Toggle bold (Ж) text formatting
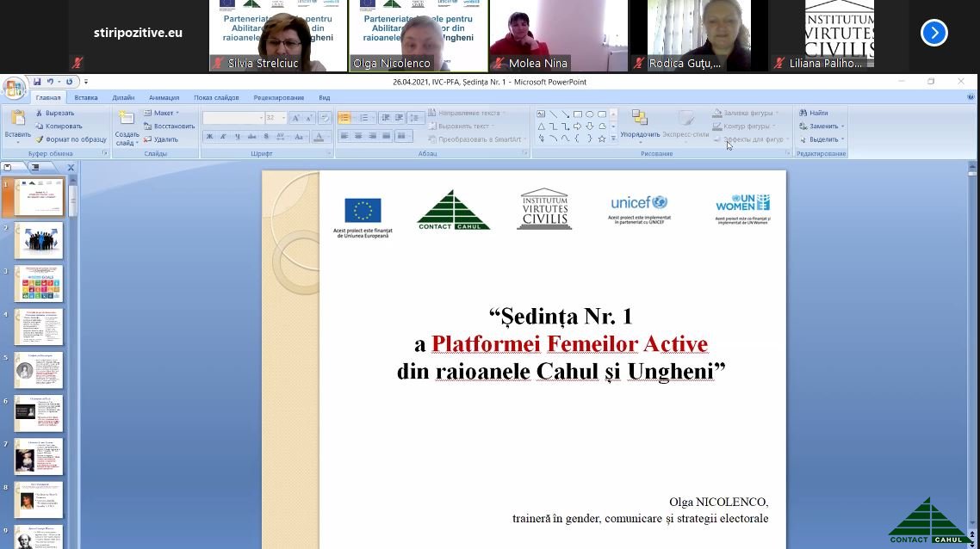The height and width of the screenshot is (549, 980). (x=209, y=136)
